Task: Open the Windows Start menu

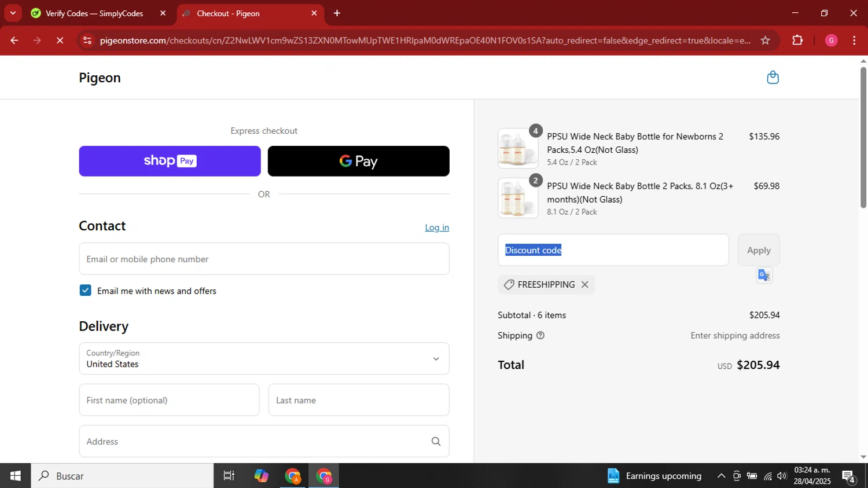Action: 15,476
